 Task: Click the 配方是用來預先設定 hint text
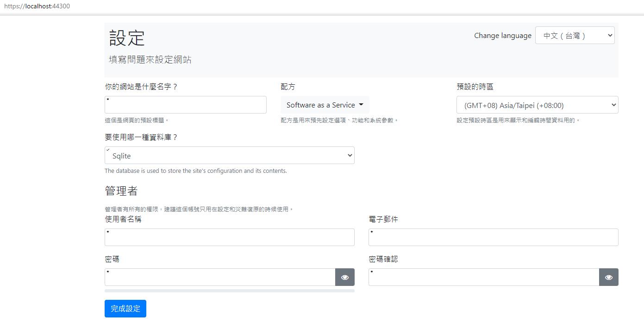click(339, 120)
